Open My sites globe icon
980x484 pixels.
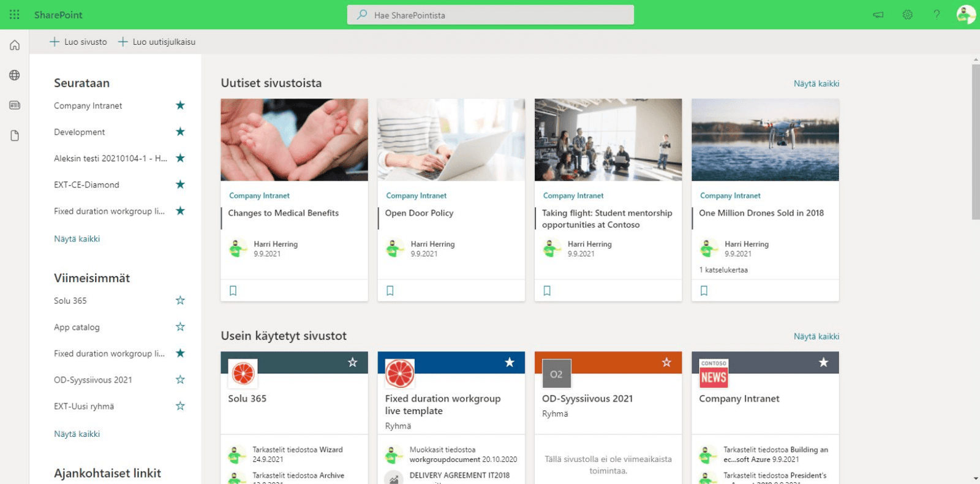point(15,75)
